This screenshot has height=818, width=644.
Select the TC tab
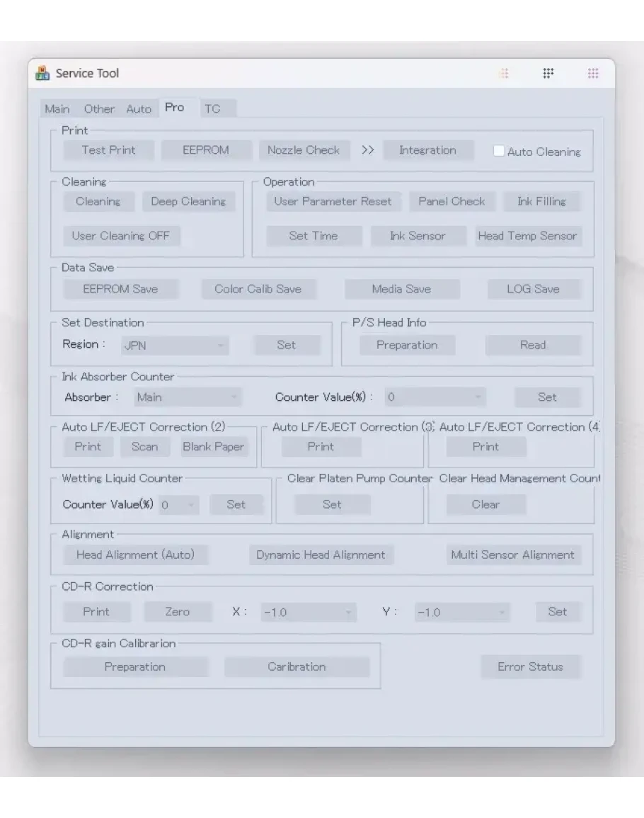212,109
